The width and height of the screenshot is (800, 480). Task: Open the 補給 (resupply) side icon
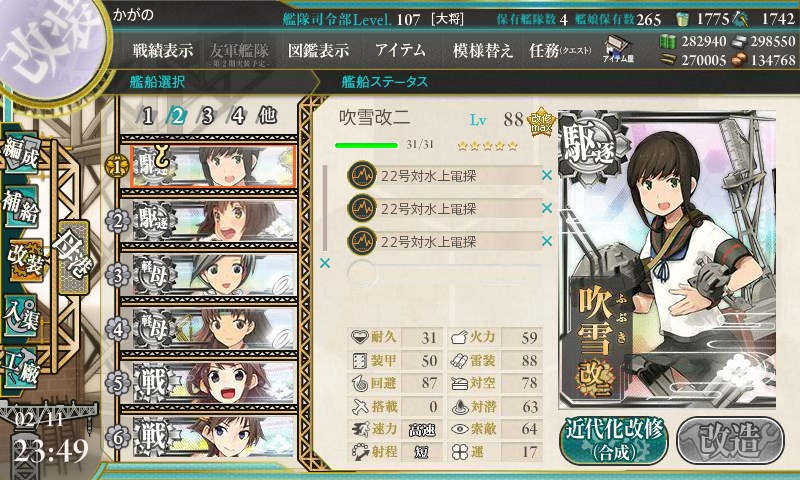(20, 207)
